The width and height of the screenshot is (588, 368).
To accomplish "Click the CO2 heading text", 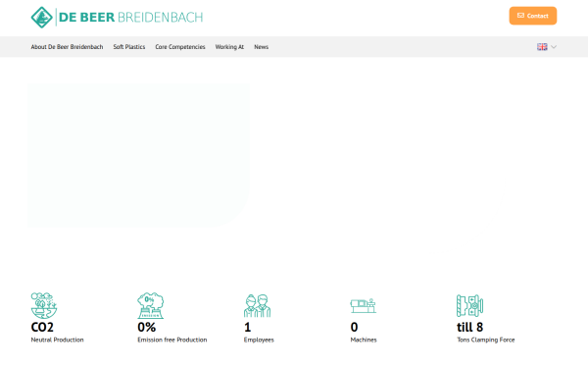I will [42, 327].
